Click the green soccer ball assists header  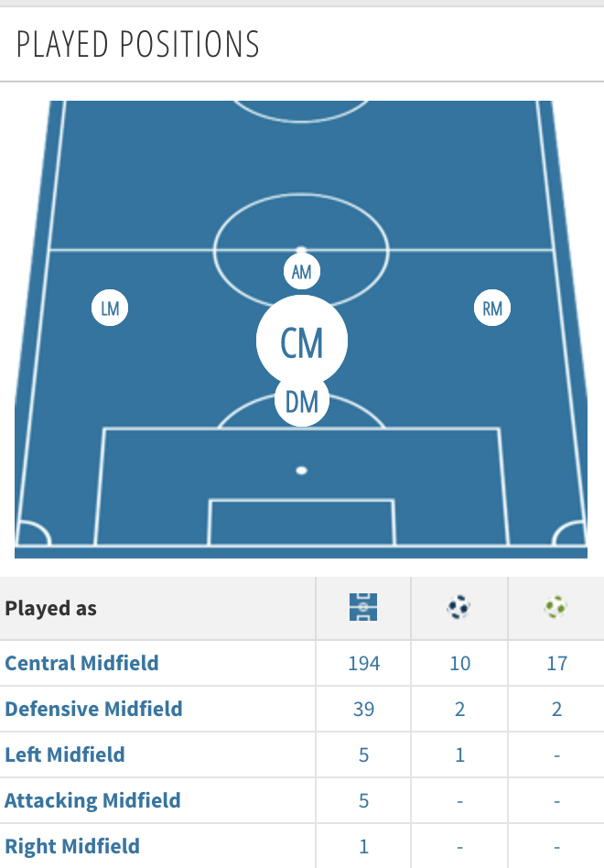(x=555, y=607)
